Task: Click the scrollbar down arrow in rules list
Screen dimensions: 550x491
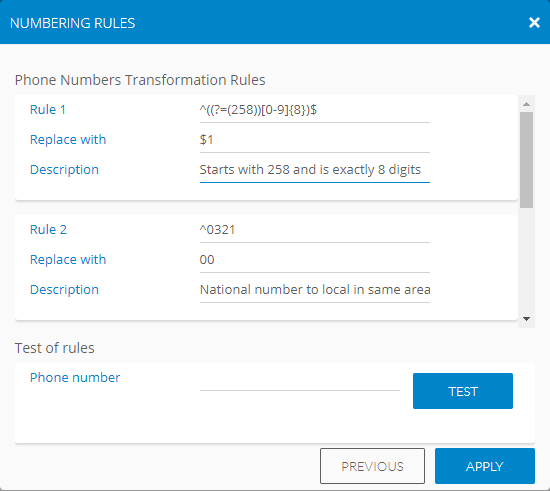Action: point(526,319)
